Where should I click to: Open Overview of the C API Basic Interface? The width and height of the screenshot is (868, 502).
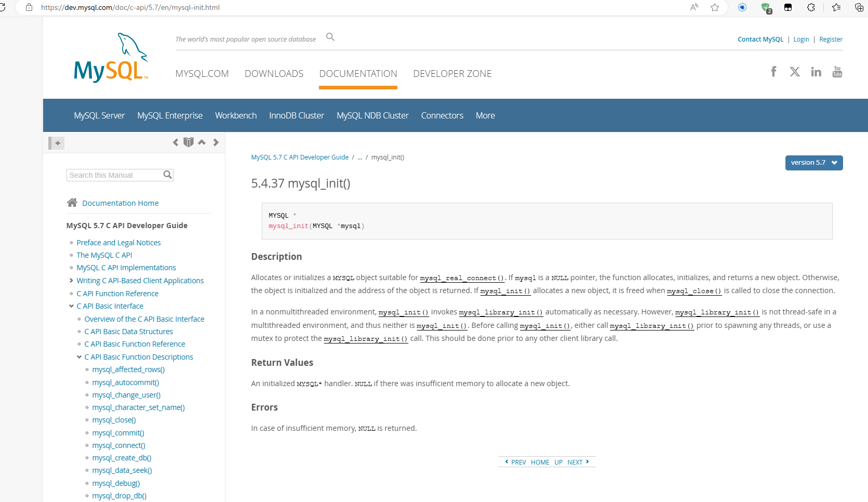tap(144, 319)
